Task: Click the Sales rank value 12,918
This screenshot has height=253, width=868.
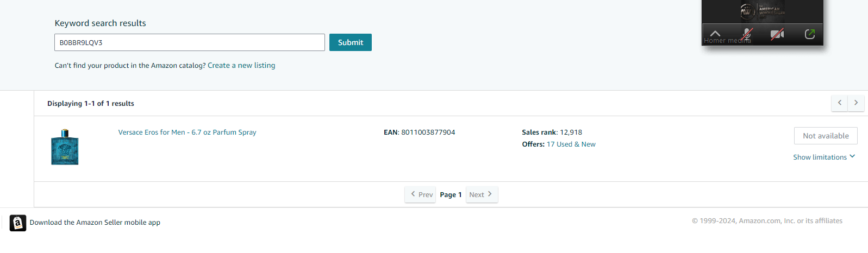Action: tap(571, 132)
